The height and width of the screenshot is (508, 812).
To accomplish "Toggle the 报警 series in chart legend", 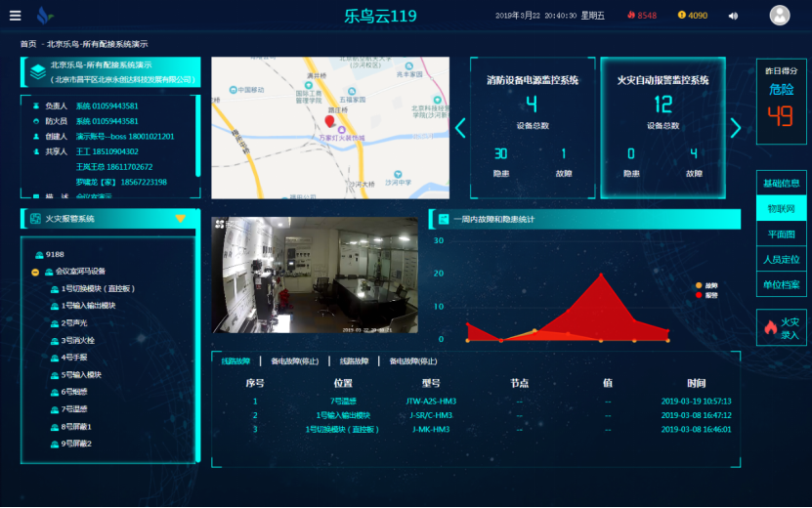I will (x=698, y=294).
